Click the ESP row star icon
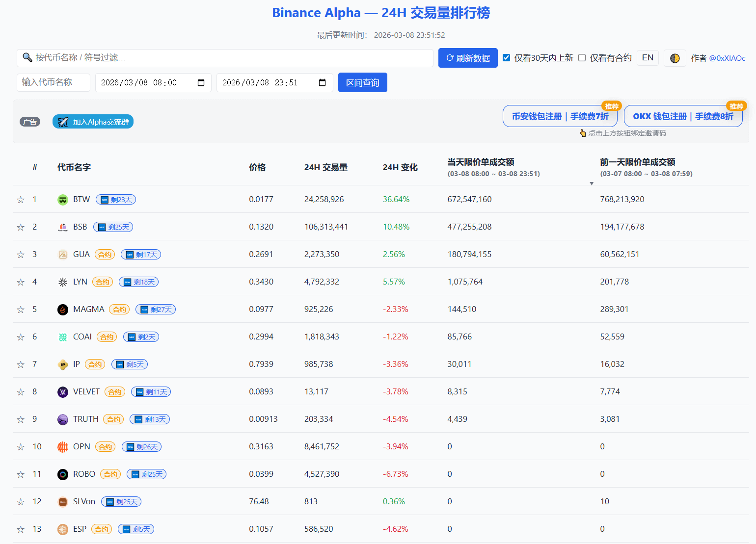Screen dimensions: 756x544 (21, 529)
